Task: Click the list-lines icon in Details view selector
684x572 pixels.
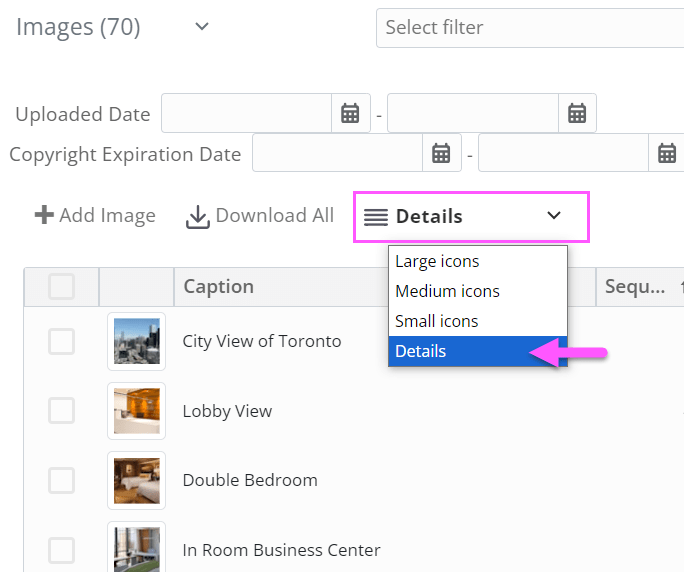Action: (x=376, y=217)
